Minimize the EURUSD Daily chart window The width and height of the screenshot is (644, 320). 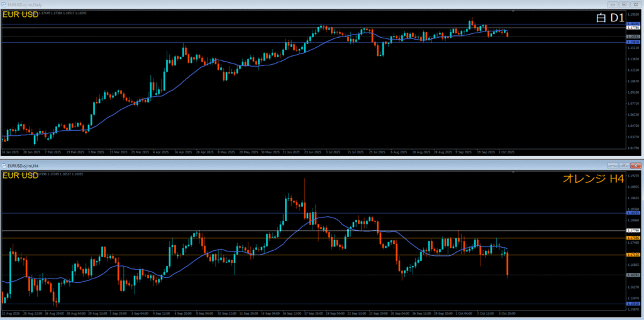point(613,4)
